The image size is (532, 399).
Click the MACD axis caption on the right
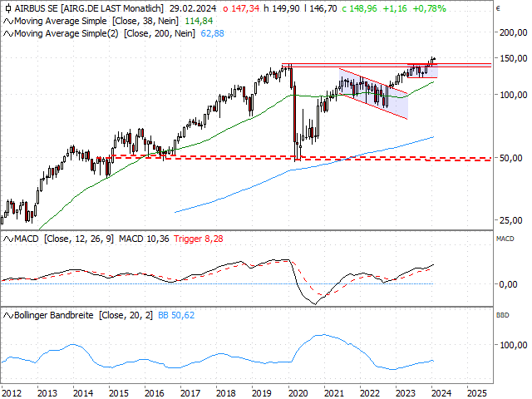(x=505, y=239)
